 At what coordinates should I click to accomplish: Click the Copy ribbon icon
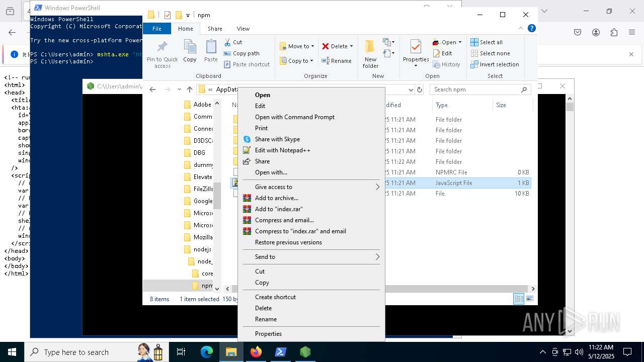(x=190, y=51)
